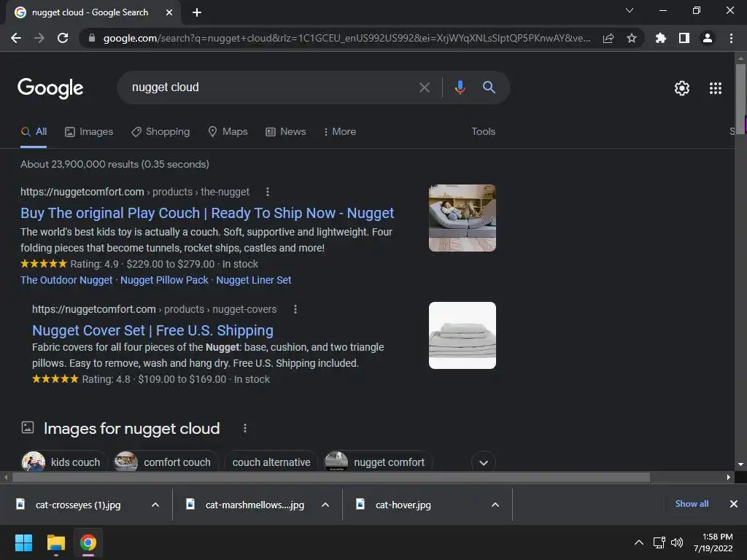Expand more image filter chips
The image size is (747, 560).
coord(483,462)
